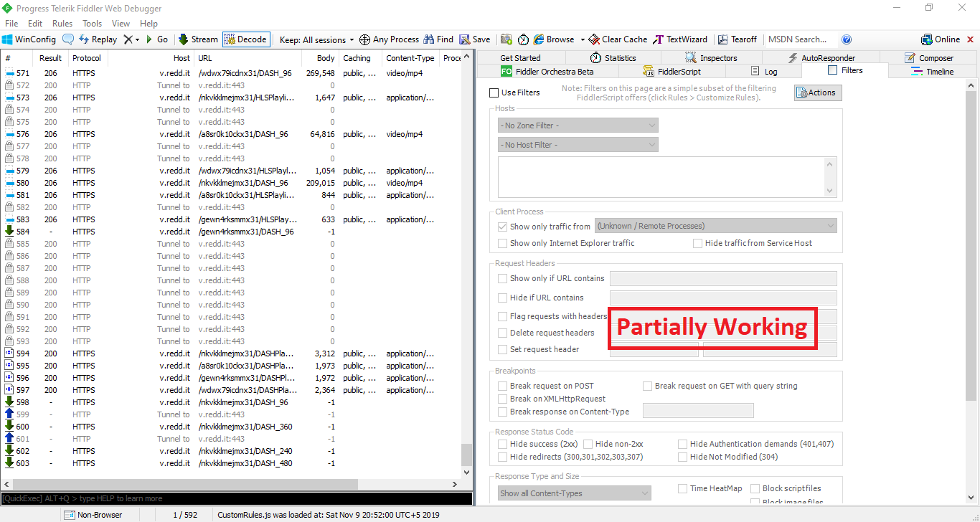Switch to the Inspectors tab
The width and height of the screenshot is (980, 522).
point(710,58)
